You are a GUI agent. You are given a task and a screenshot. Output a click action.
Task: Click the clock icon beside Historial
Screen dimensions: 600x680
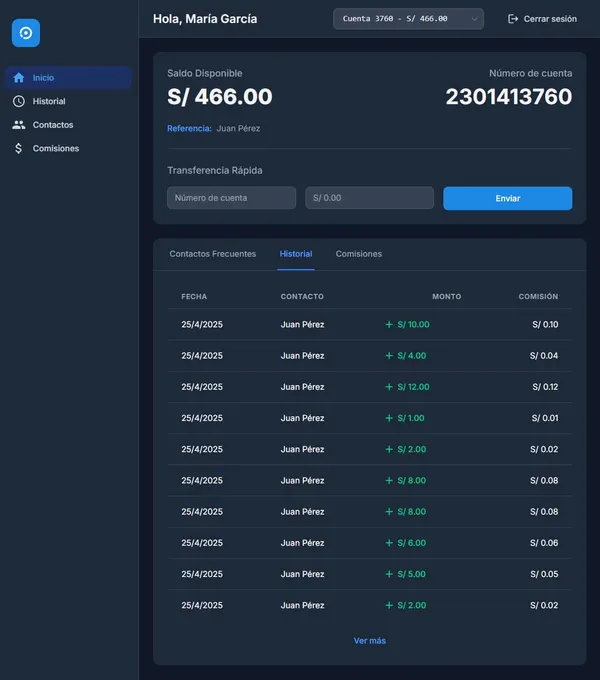click(x=19, y=101)
